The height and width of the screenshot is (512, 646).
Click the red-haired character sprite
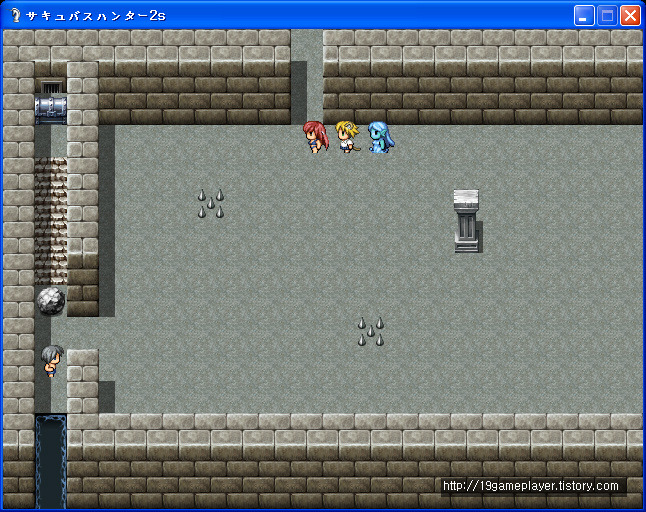[x=316, y=137]
